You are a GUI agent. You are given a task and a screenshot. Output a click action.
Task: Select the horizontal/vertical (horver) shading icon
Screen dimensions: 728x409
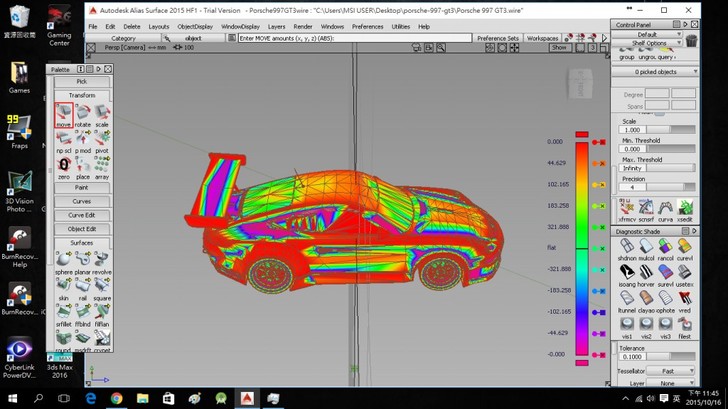click(x=646, y=273)
